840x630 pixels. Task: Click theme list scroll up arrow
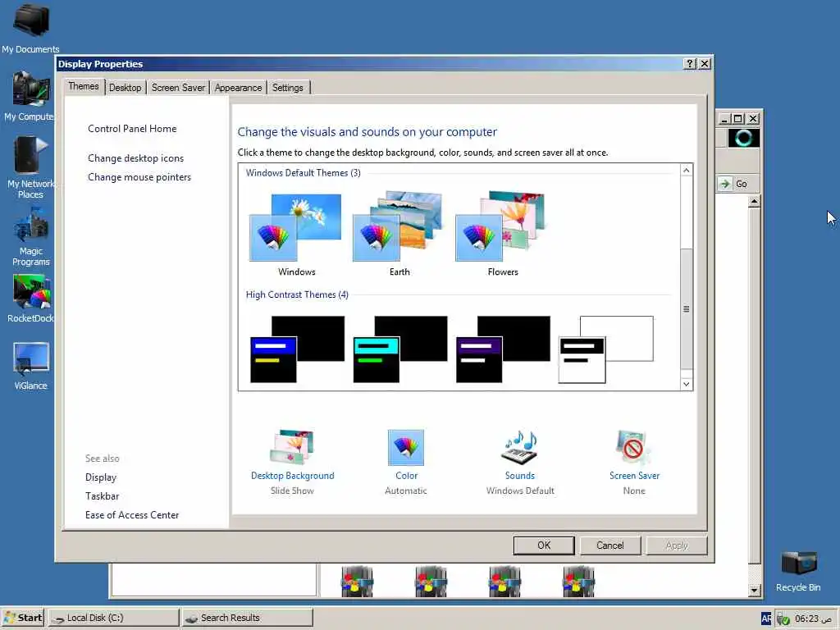pos(687,171)
